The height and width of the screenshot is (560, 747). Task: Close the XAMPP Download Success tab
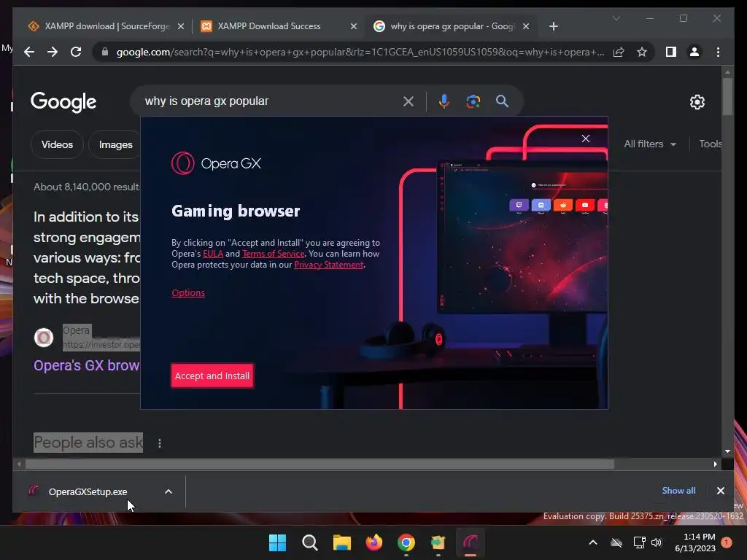[x=354, y=27]
